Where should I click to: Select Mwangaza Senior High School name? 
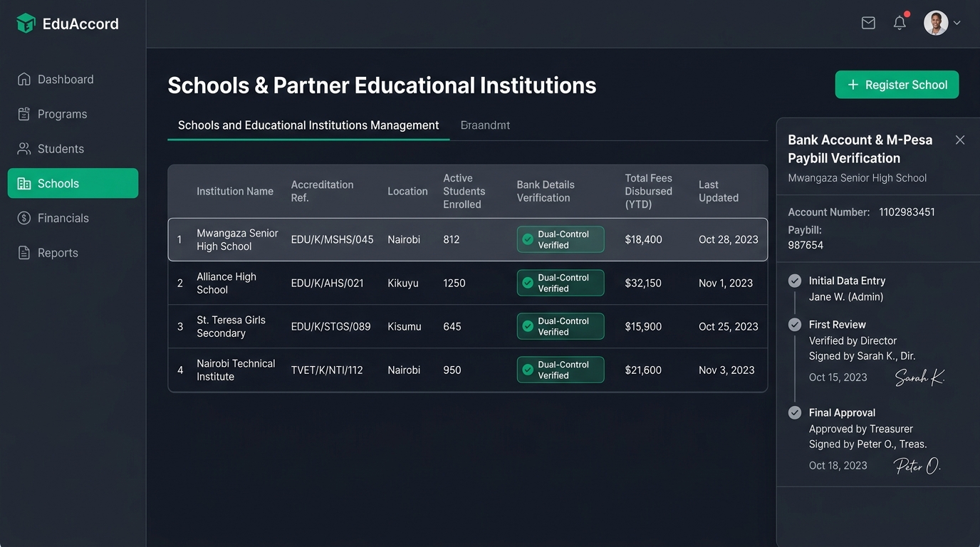tap(237, 239)
